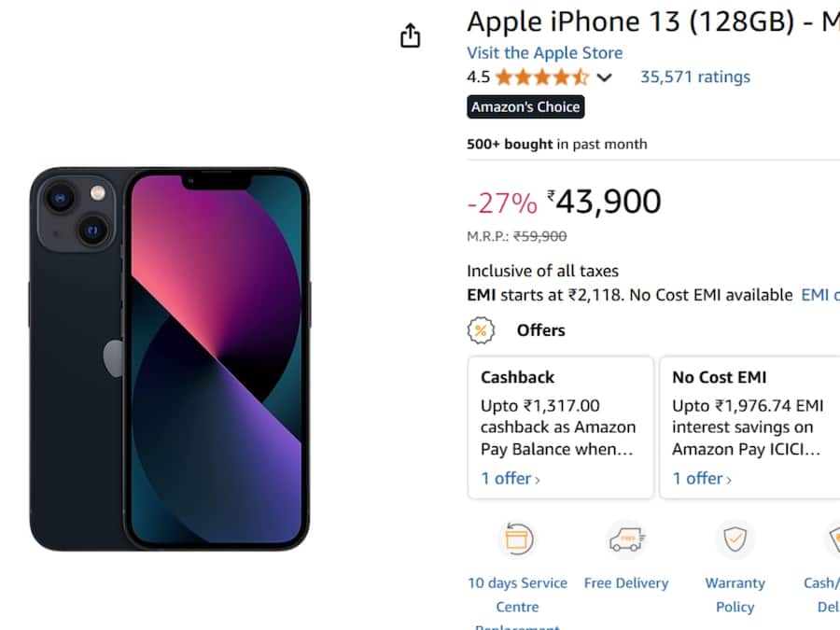840x630 pixels.
Task: Click the EMI options link
Action: [820, 295]
